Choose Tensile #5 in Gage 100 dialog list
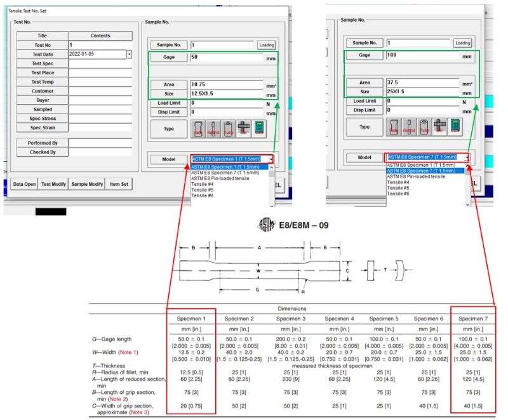Image resolution: width=508 pixels, height=420 pixels. pyautogui.click(x=398, y=188)
